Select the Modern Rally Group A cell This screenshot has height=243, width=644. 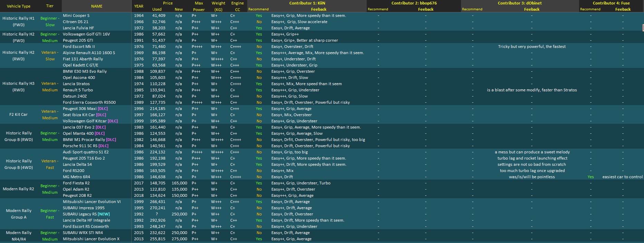(x=19, y=214)
